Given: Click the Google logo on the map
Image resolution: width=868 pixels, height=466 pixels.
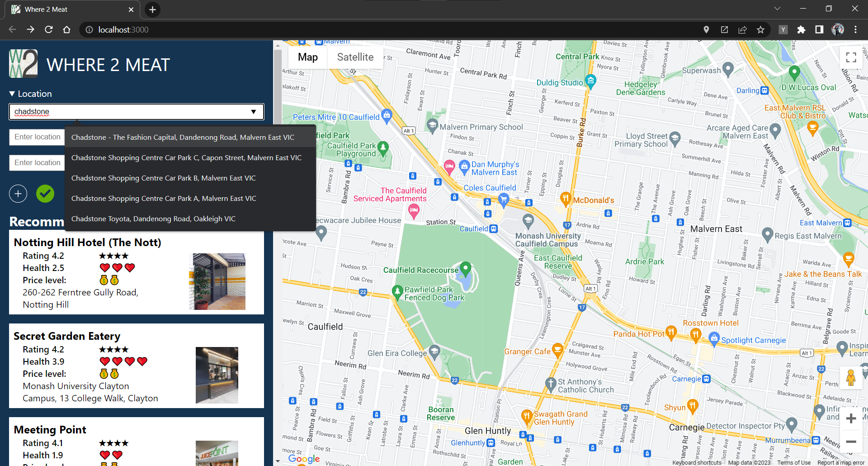Looking at the screenshot, I should pyautogui.click(x=304, y=459).
